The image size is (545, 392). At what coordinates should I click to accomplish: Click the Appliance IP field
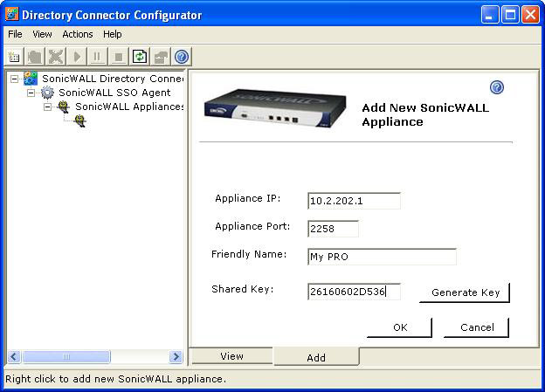[x=354, y=201]
